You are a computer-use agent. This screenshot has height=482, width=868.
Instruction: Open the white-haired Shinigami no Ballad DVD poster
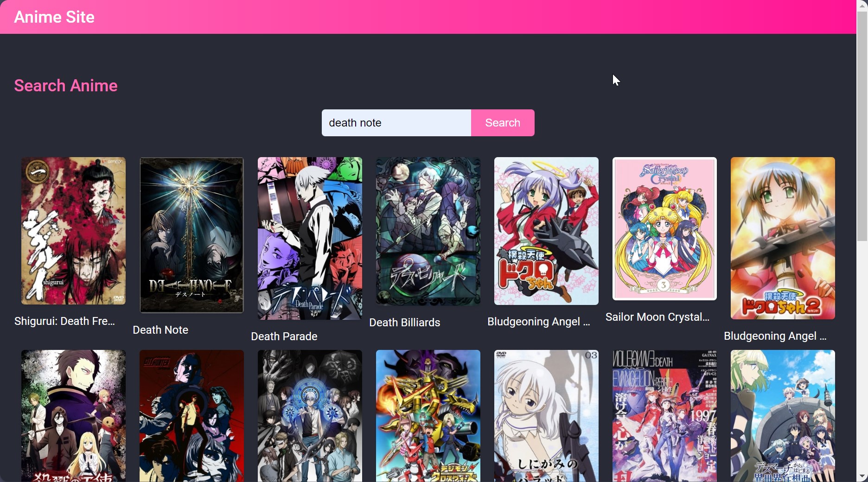546,416
